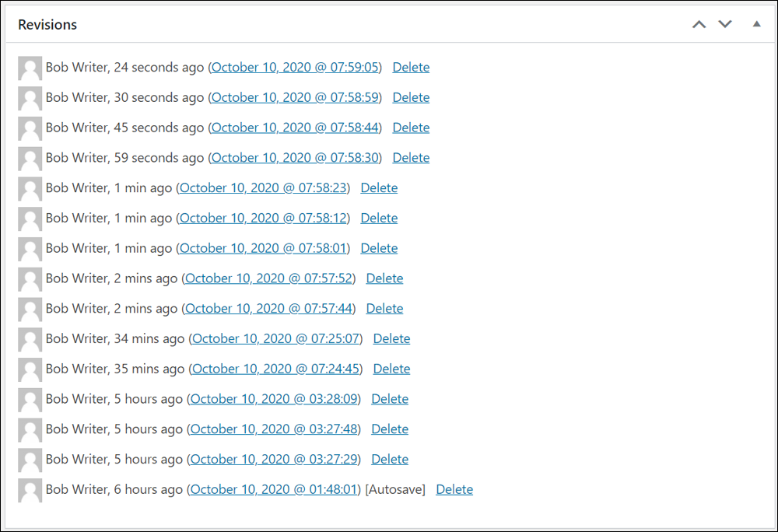Viewport: 778px width, 532px height.
Task: Open the 07:24:45 revision link
Action: 276,369
